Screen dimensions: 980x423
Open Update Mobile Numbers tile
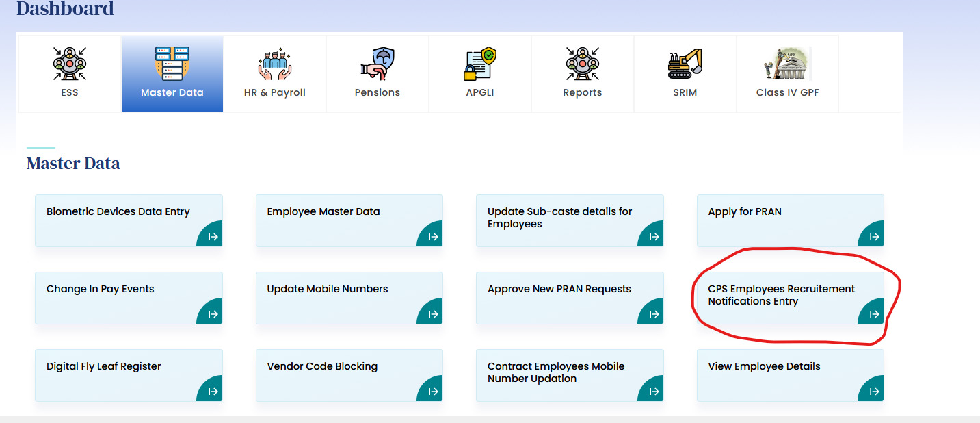(328, 290)
